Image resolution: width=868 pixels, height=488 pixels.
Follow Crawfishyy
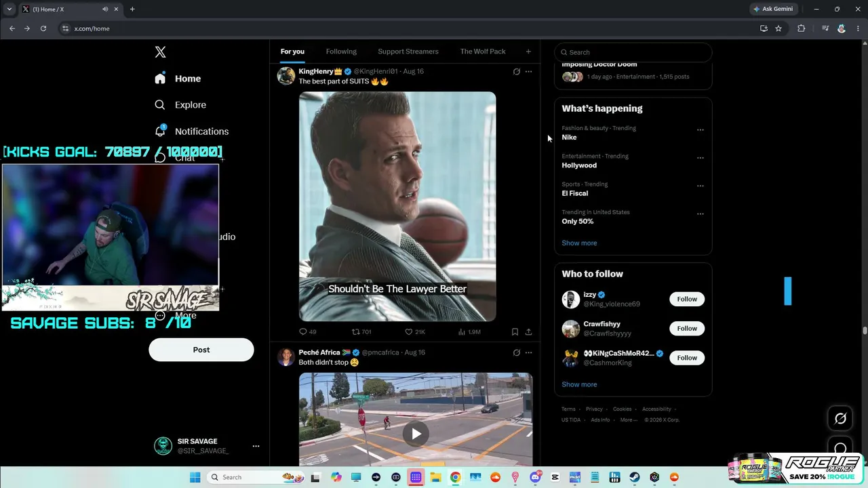click(687, 329)
